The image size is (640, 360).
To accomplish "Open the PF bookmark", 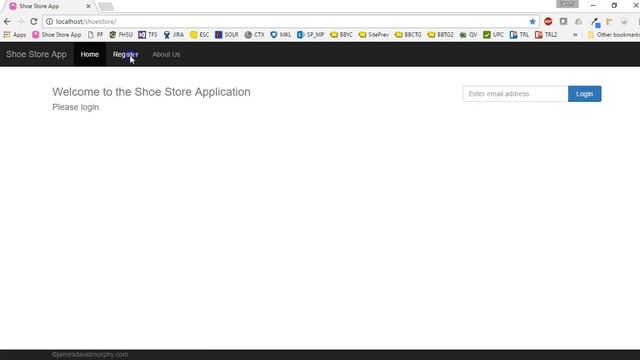I will tap(96, 35).
